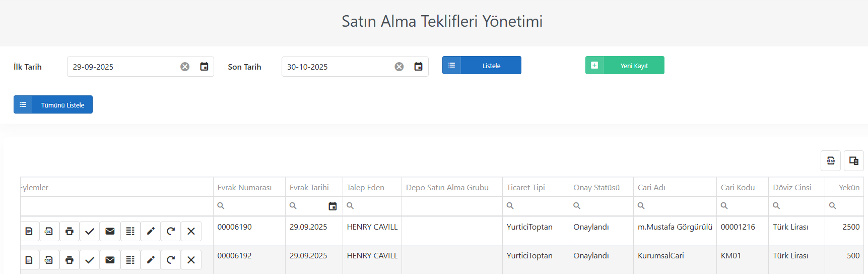Image resolution: width=868 pixels, height=274 pixels.
Task: Open the Evrak Tarihi filter calendar
Action: click(x=332, y=206)
